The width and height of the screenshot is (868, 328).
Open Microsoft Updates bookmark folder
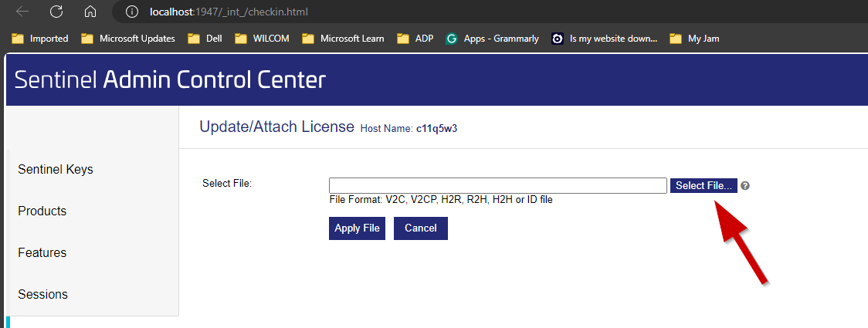(x=128, y=39)
